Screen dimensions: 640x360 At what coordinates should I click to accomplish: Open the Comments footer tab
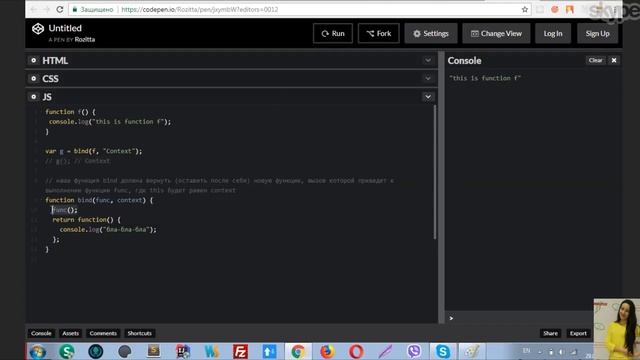click(103, 333)
